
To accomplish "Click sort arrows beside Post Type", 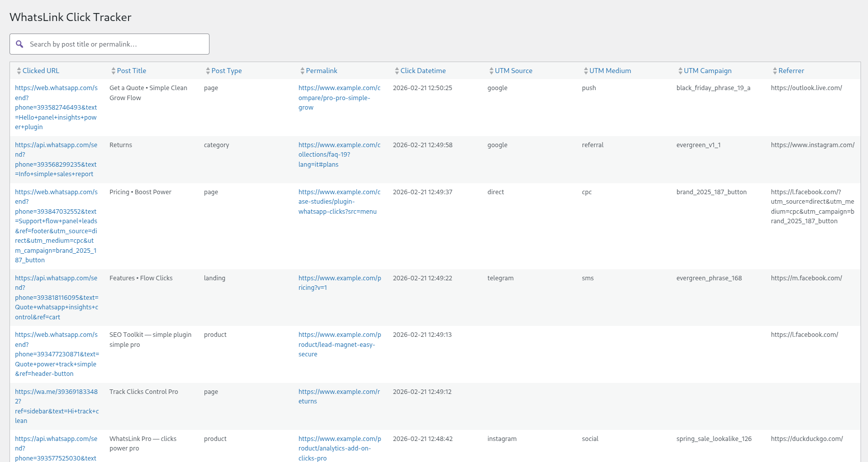I will click(x=208, y=71).
